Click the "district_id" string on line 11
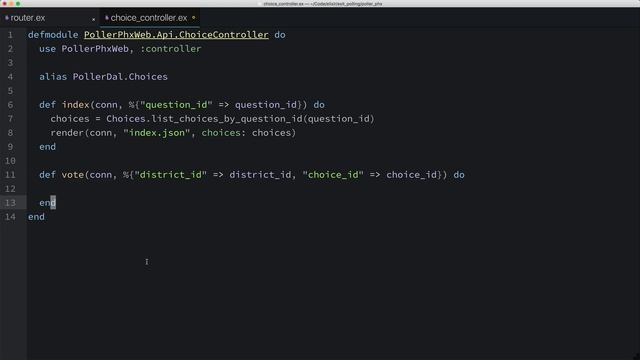640x360 pixels. click(x=171, y=175)
